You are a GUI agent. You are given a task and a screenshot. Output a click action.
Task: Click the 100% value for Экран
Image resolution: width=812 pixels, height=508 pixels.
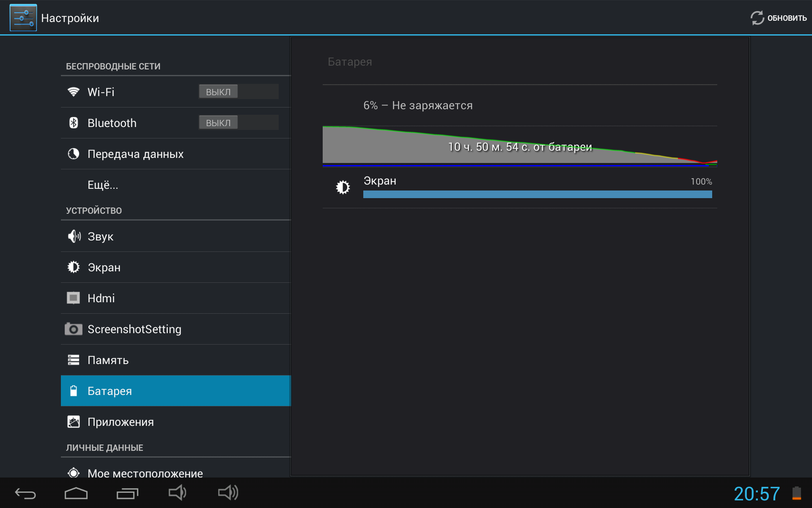coord(701,181)
